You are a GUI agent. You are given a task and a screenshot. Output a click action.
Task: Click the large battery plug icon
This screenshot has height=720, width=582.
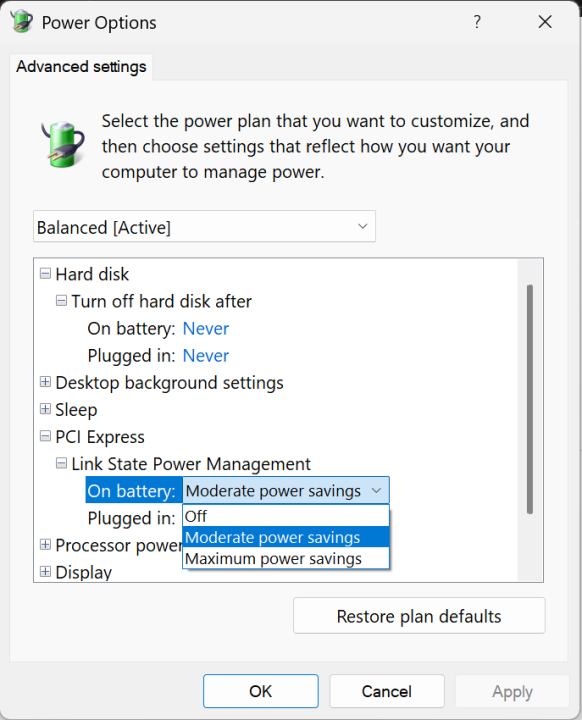(62, 144)
